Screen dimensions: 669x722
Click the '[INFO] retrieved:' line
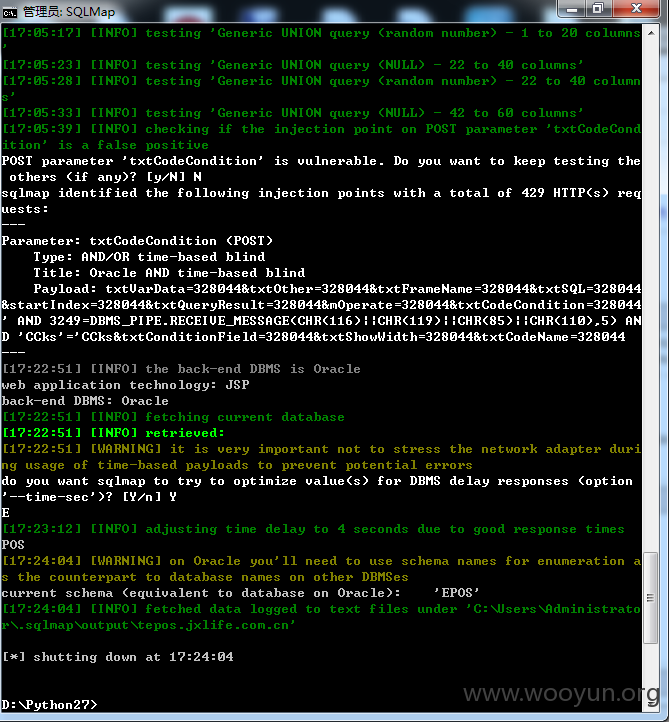(x=113, y=433)
